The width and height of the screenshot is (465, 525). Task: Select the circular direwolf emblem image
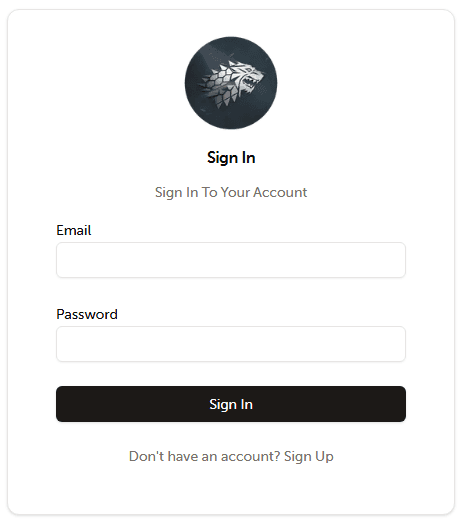(231, 83)
